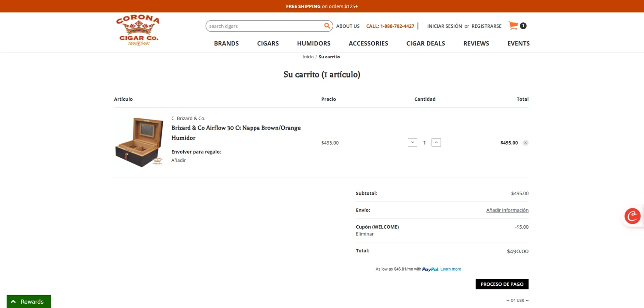Click the Proceso de Pago button
Image resolution: width=644 pixels, height=308 pixels.
tap(502, 284)
